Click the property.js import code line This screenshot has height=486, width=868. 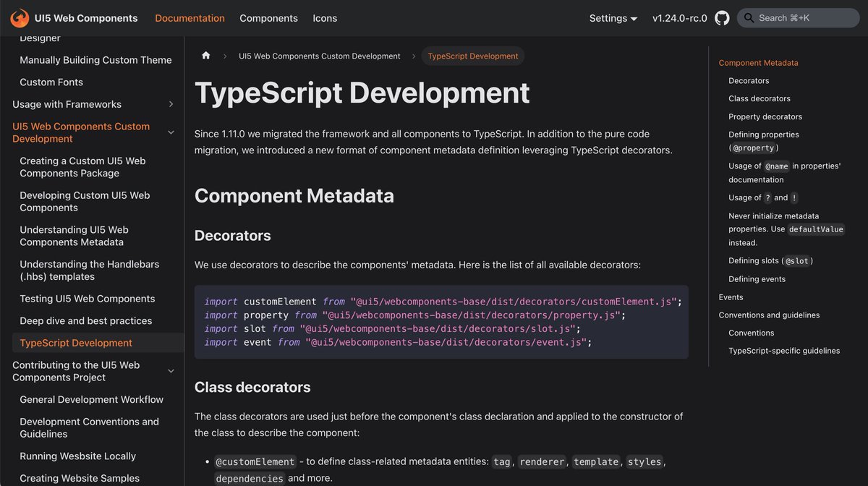tap(414, 315)
